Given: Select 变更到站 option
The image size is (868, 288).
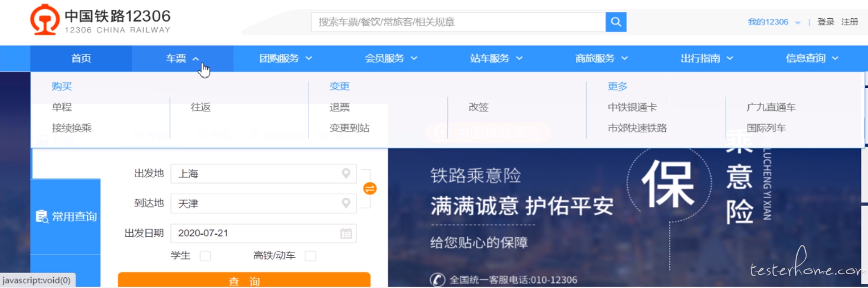Looking at the screenshot, I should [349, 128].
